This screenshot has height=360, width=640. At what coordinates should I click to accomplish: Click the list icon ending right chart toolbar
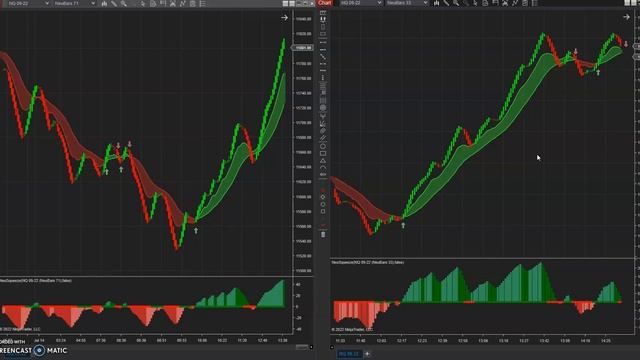tap(535, 4)
